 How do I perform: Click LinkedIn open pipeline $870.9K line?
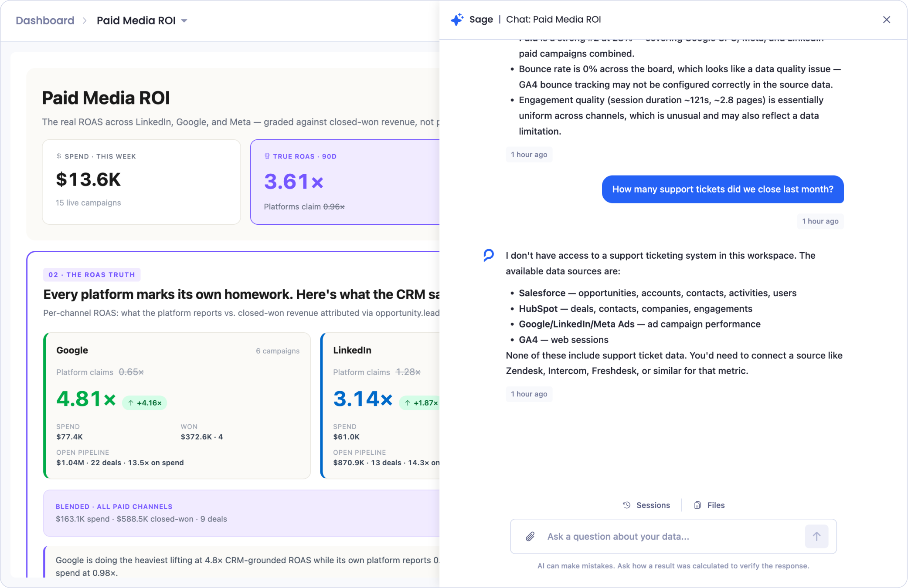[386, 463]
